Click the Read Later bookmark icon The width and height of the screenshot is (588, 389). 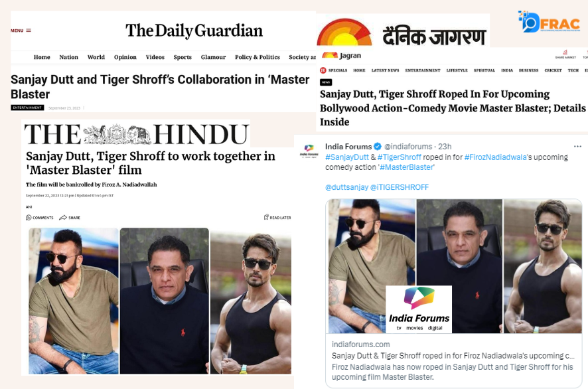[x=266, y=217]
